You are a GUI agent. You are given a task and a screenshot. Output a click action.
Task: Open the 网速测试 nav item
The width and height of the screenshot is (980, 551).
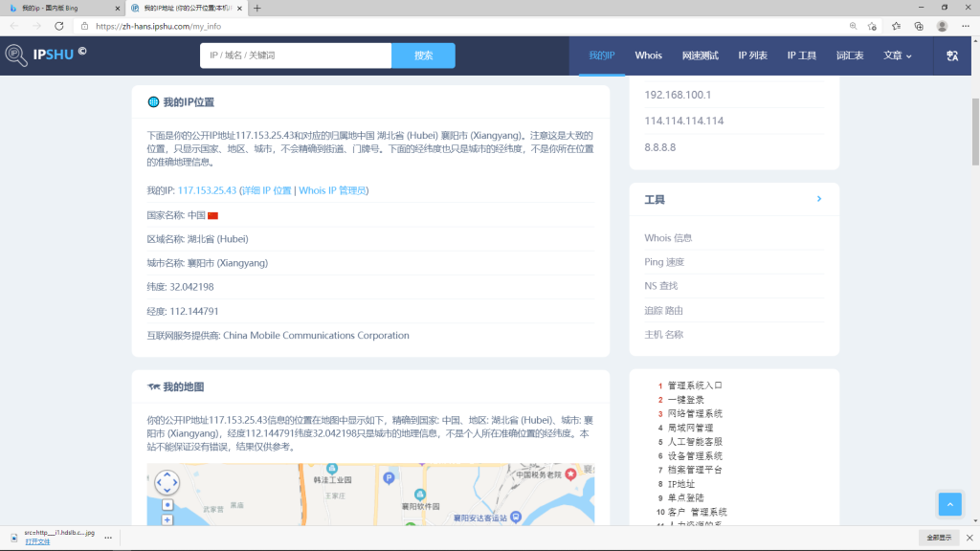pyautogui.click(x=700, y=55)
